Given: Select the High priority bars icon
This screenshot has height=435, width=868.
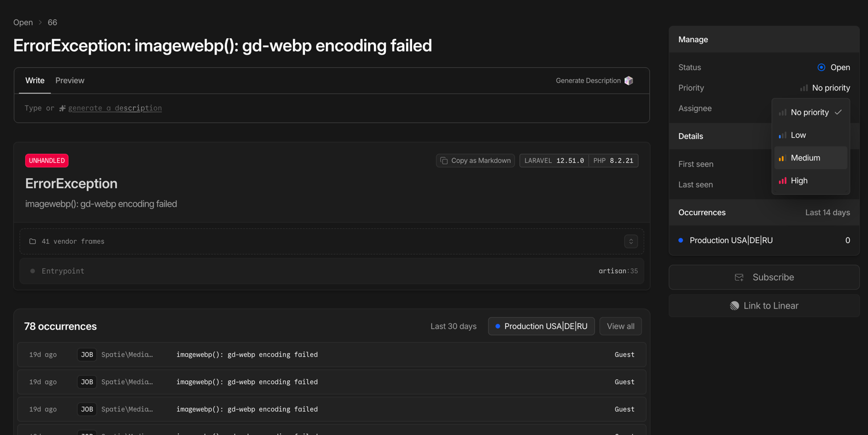Looking at the screenshot, I should click(782, 180).
